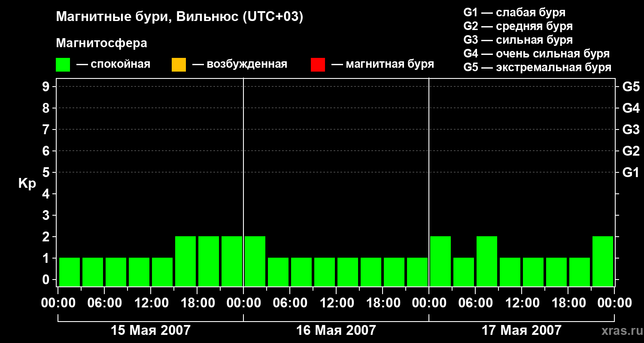Click the '12:00' time label for 16 Мая

point(336,303)
